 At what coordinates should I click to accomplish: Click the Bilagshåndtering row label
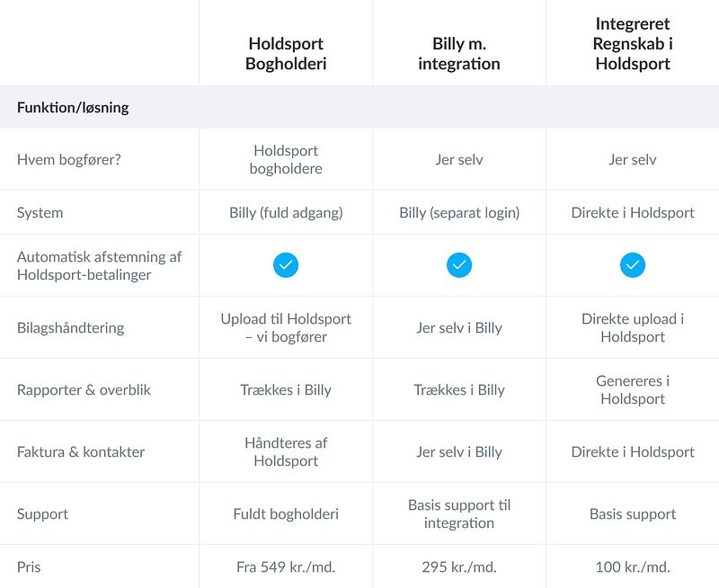coord(70,327)
